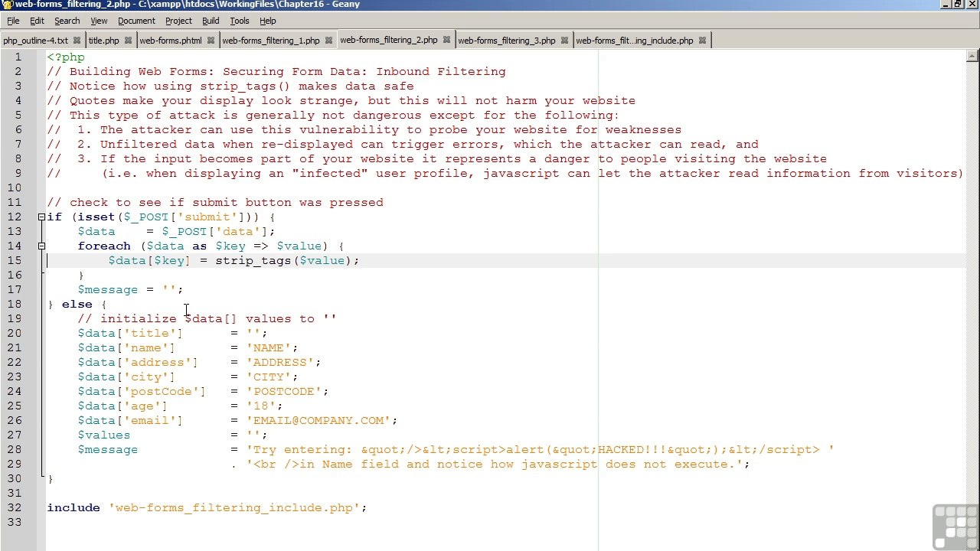Close the web-forms_filtering_1.php tab
The height and width of the screenshot is (551, 980).
[328, 41]
